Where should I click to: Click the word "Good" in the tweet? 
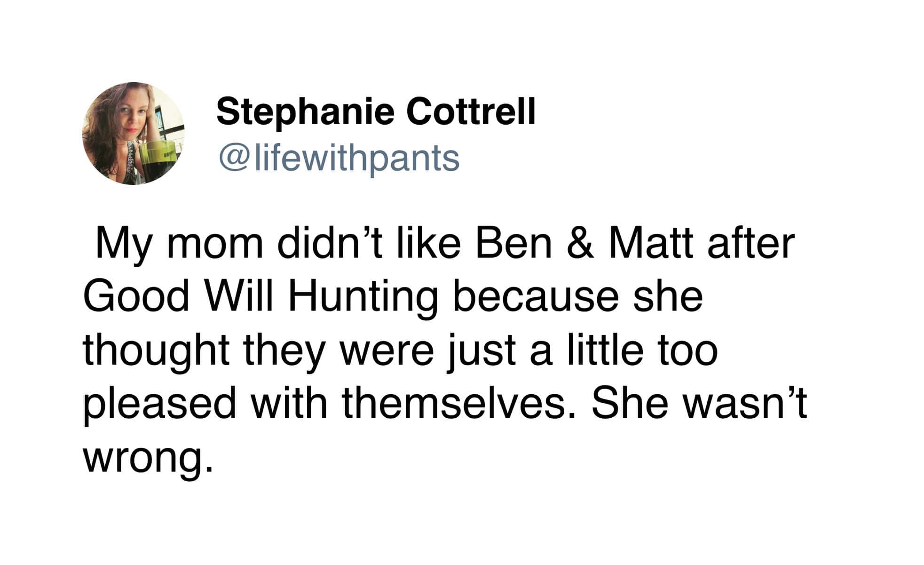pyautogui.click(x=136, y=297)
